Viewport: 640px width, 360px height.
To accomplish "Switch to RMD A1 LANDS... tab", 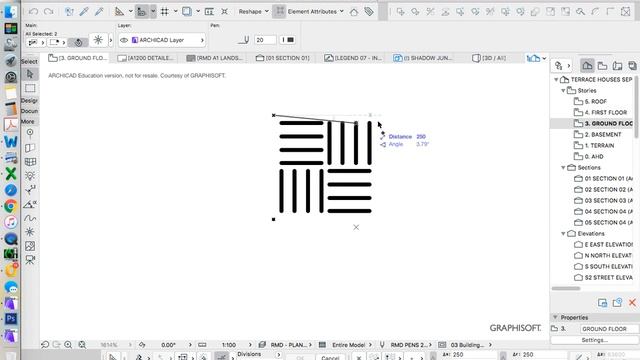I will point(215,58).
